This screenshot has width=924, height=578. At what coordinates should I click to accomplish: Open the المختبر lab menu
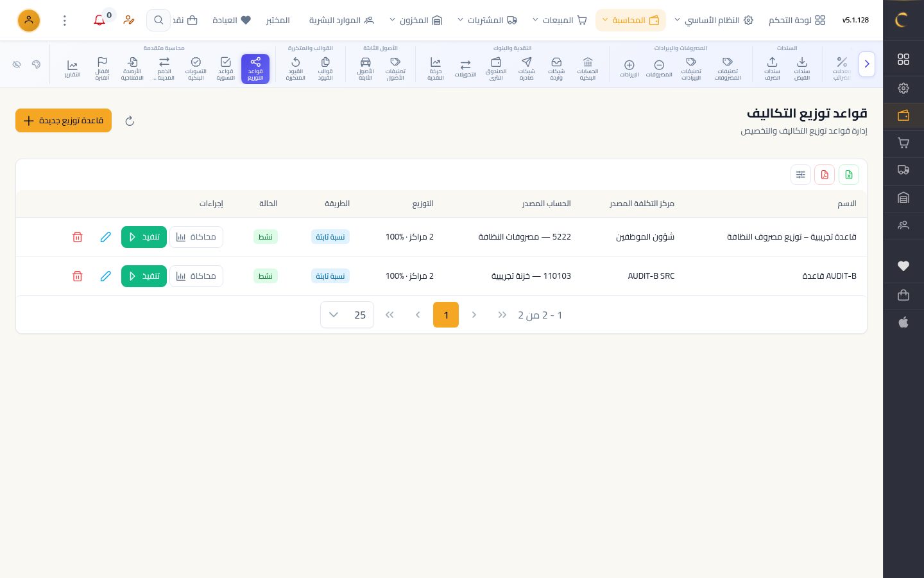pyautogui.click(x=278, y=21)
